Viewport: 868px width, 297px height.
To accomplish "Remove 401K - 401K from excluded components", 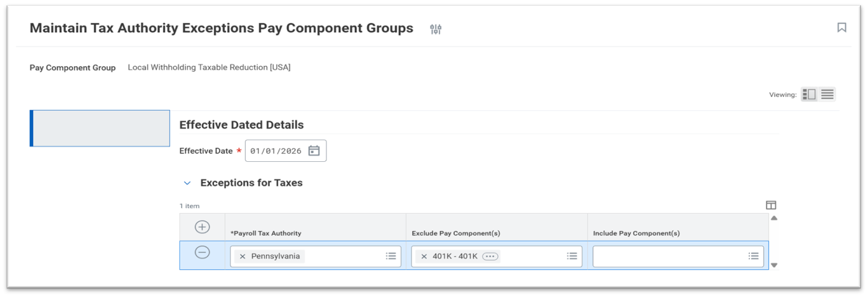I will 424,256.
